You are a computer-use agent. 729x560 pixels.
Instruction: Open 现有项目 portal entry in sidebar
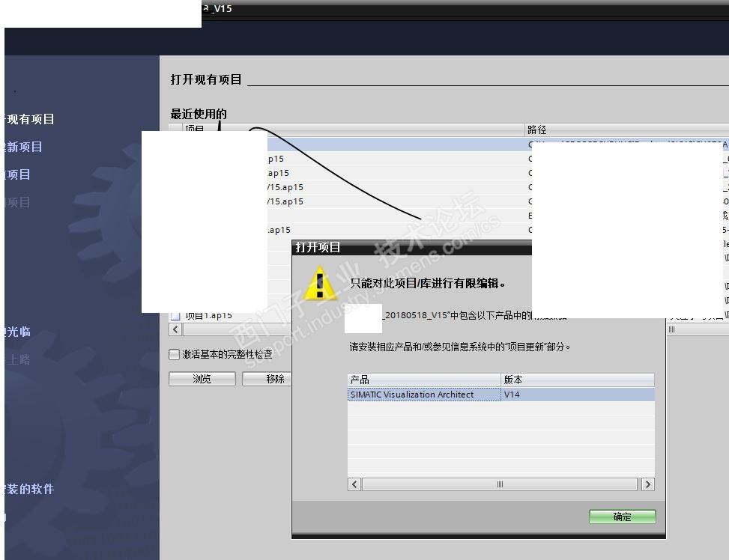point(30,120)
